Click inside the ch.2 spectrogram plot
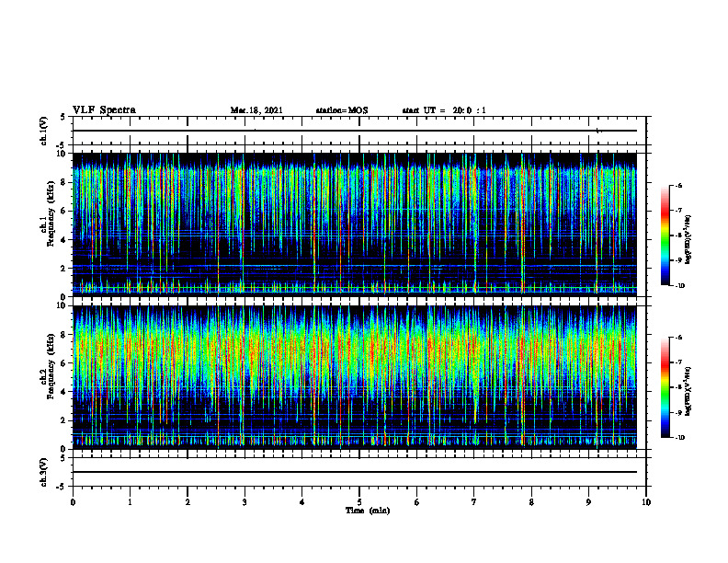This screenshot has height=563, width=728. click(x=355, y=377)
